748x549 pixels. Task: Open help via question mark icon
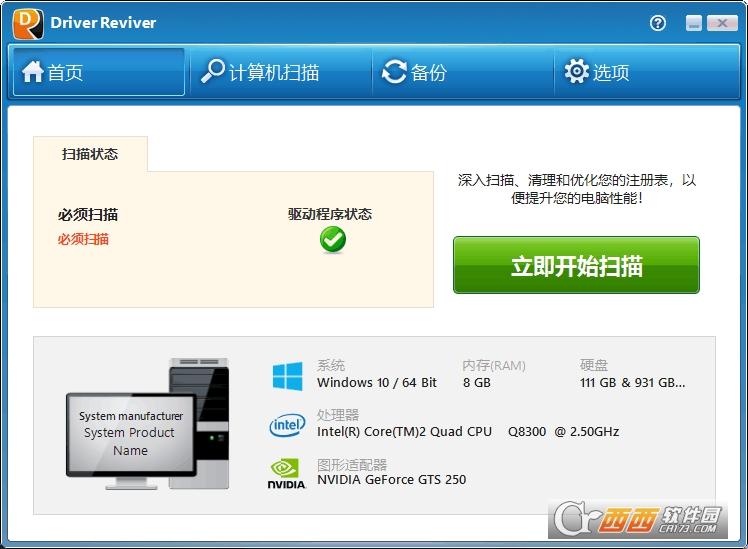pyautogui.click(x=658, y=23)
